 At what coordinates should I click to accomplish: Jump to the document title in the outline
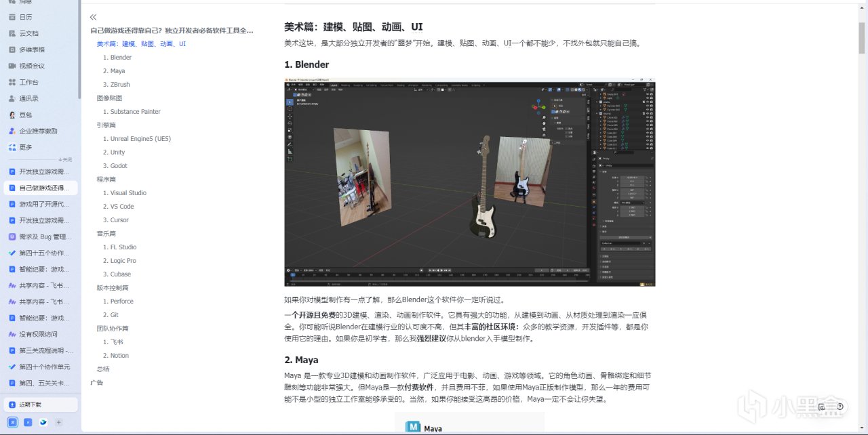[172, 30]
